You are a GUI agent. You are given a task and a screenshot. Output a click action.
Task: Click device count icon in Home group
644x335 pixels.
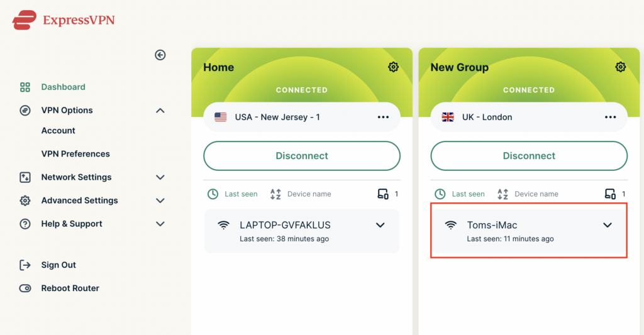click(x=383, y=194)
